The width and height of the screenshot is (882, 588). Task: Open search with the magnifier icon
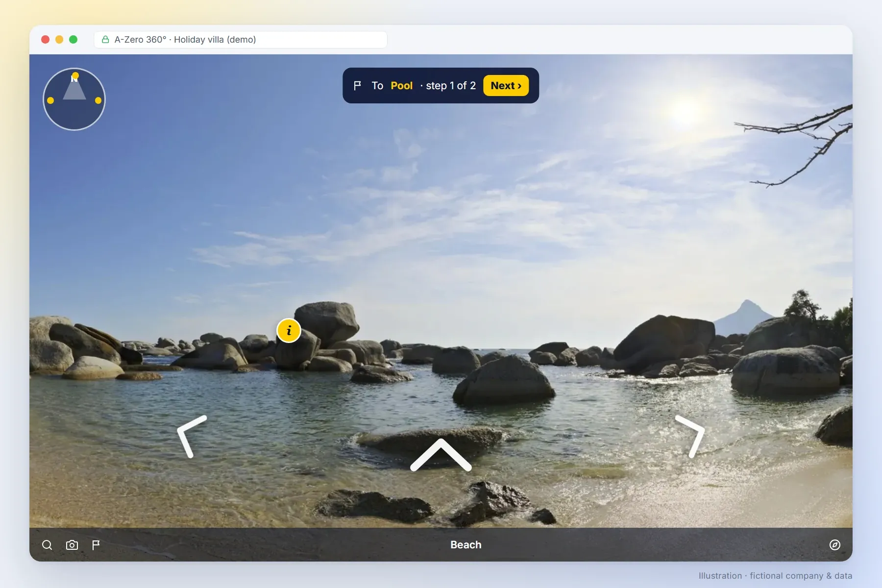pos(47,545)
